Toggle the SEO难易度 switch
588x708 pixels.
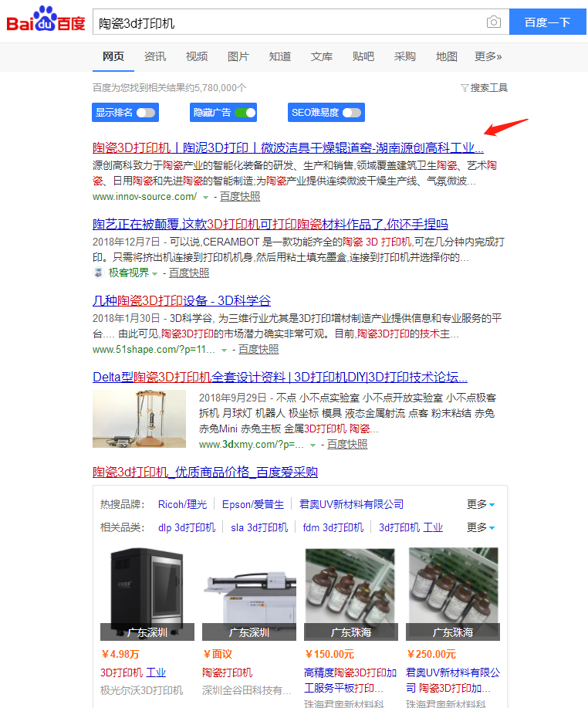point(352,113)
